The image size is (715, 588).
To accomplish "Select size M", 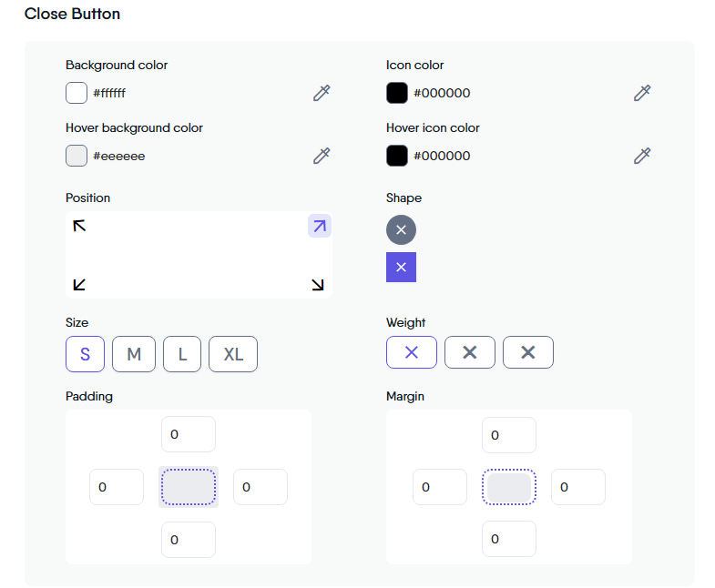I will pyautogui.click(x=134, y=354).
